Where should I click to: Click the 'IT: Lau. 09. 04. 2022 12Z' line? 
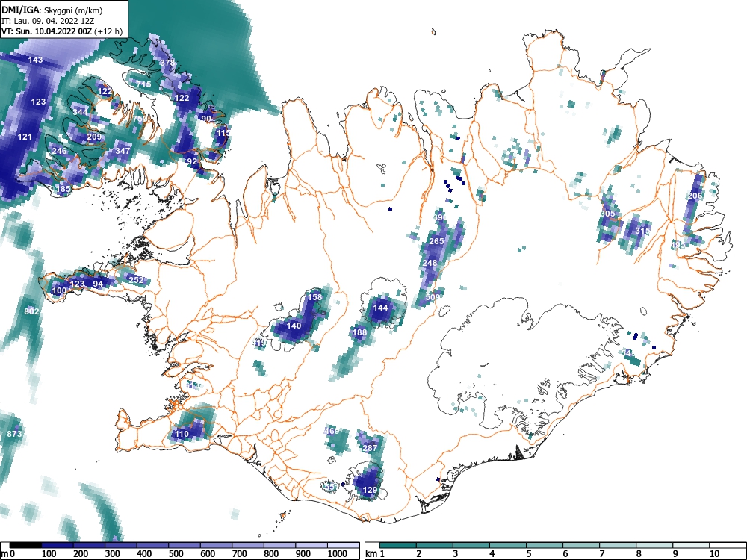point(48,21)
